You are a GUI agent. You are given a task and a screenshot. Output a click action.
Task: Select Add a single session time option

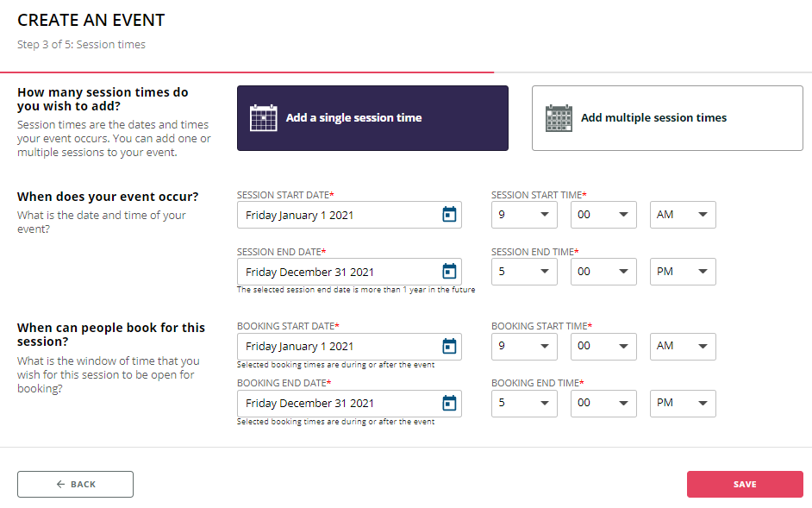click(372, 118)
